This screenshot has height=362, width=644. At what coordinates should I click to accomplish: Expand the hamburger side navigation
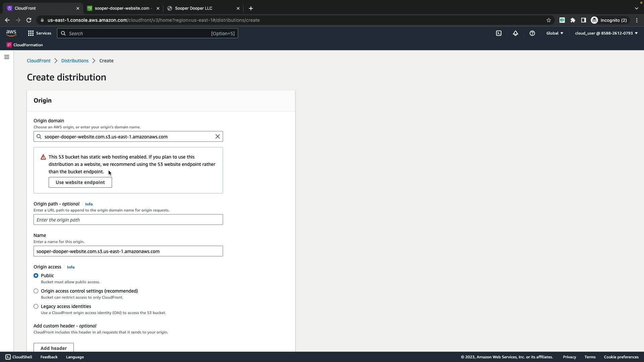7,57
